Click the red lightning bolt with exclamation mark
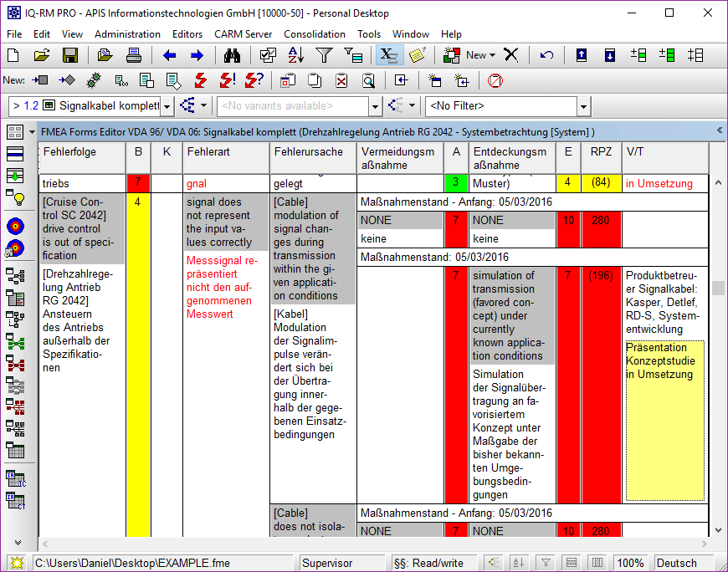 tap(228, 81)
